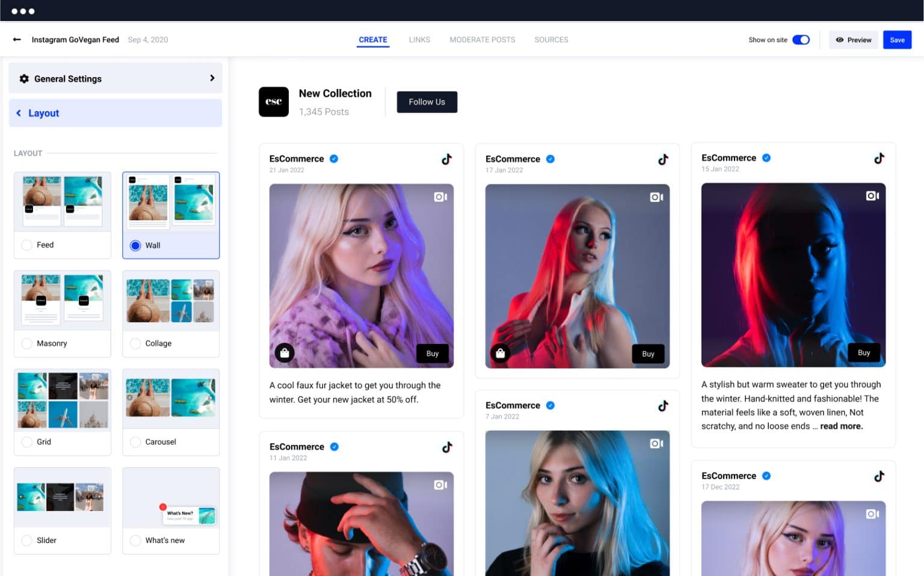Switch to the Moderate Posts tab
Viewport: 924px width, 576px height.
point(482,40)
